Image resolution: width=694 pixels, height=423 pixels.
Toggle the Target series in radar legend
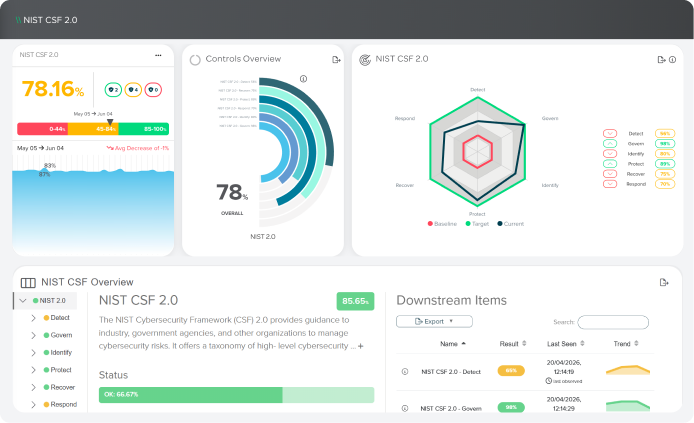tap(477, 224)
